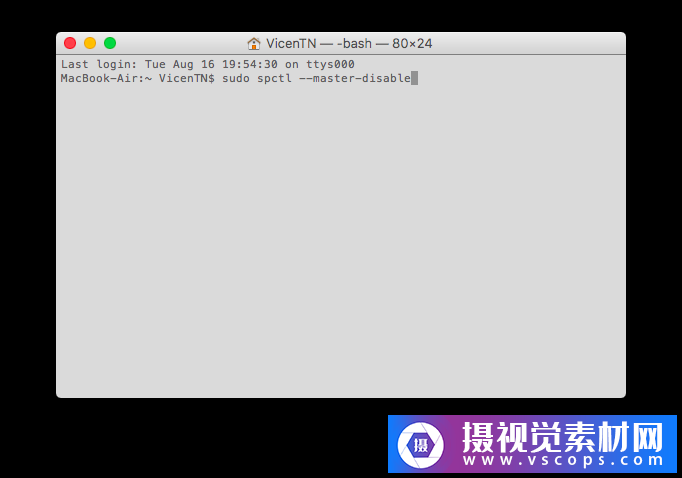Screen dimensions: 682x478
Task: Click the aperture logo in the watermark
Action: (x=420, y=445)
